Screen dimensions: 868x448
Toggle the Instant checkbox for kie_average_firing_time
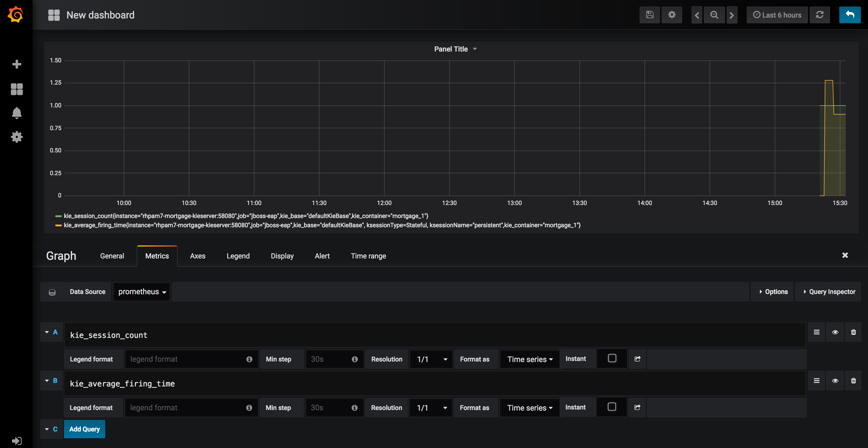click(x=611, y=407)
